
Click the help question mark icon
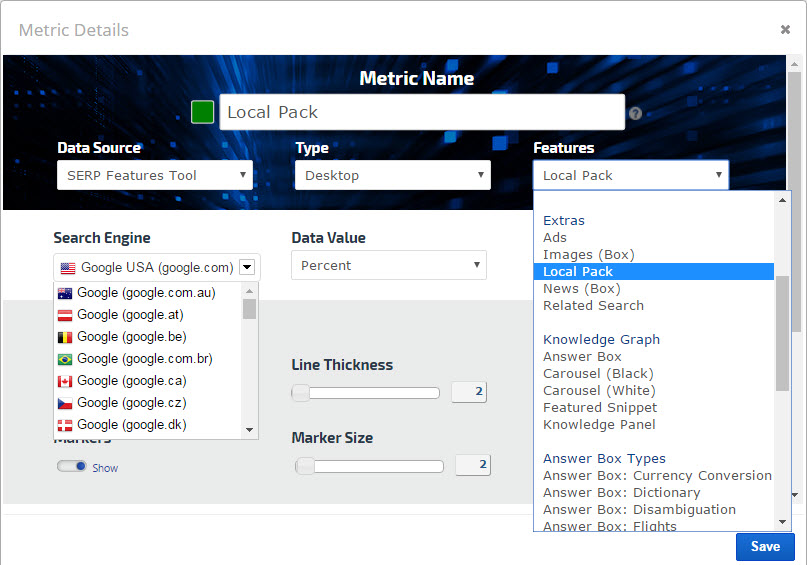(635, 114)
